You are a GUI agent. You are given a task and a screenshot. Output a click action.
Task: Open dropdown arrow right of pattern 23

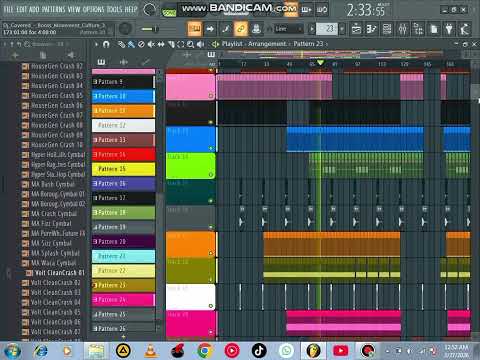[x=342, y=29]
